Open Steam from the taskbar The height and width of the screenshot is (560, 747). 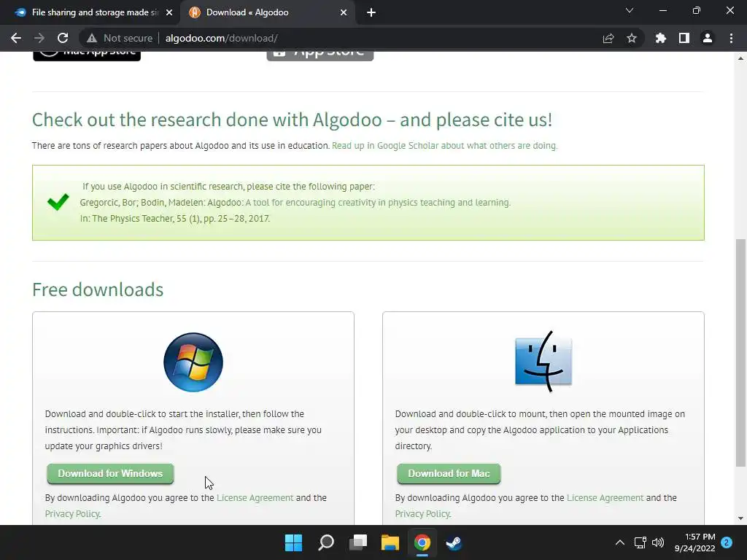454,542
